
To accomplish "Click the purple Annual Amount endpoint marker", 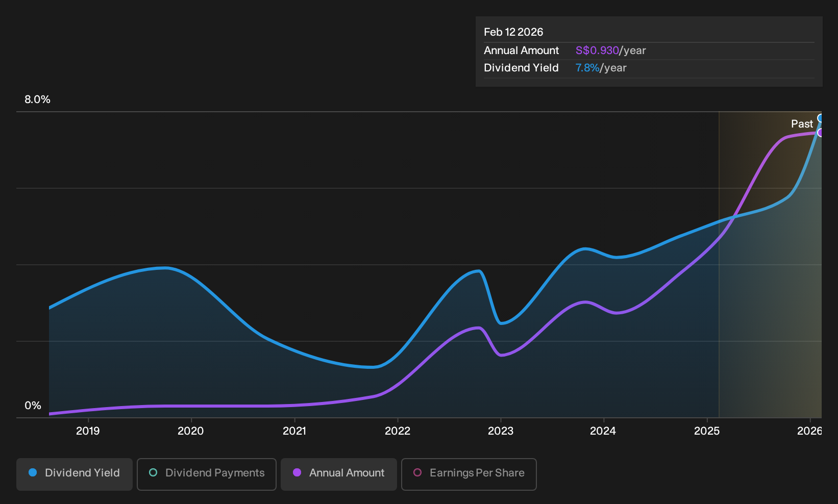I will [821, 133].
